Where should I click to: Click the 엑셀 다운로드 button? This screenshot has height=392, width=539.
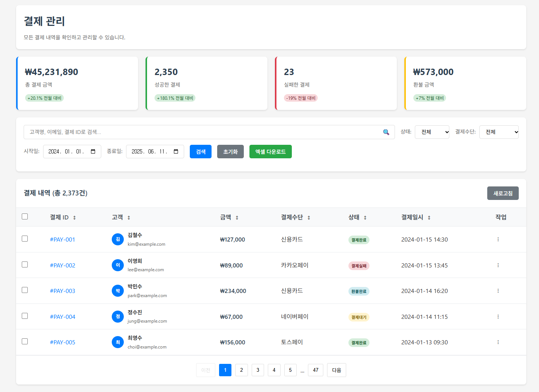(x=270, y=152)
